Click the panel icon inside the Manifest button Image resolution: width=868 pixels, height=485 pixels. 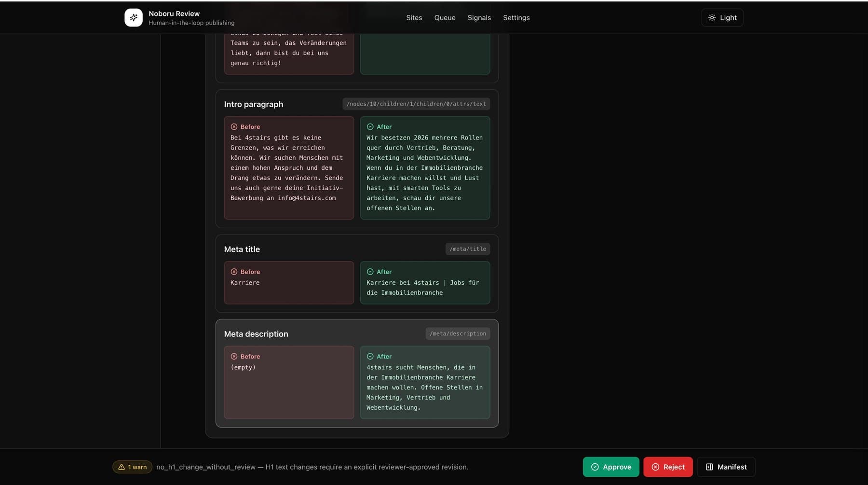coord(709,467)
